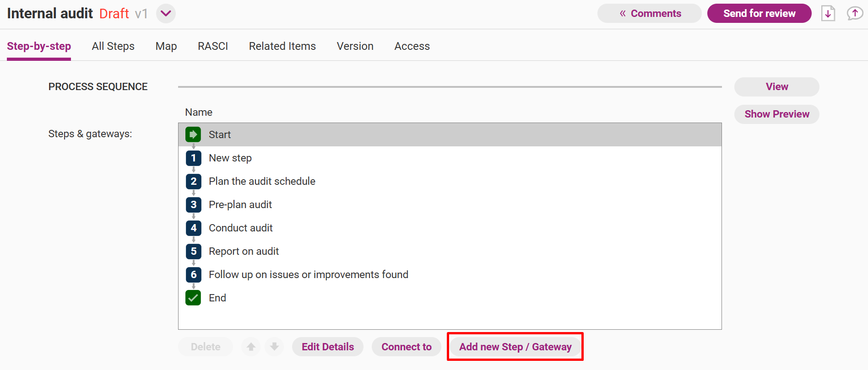Click the 'Internal audit' process title
Viewport: 868px width, 370px height.
coord(50,13)
